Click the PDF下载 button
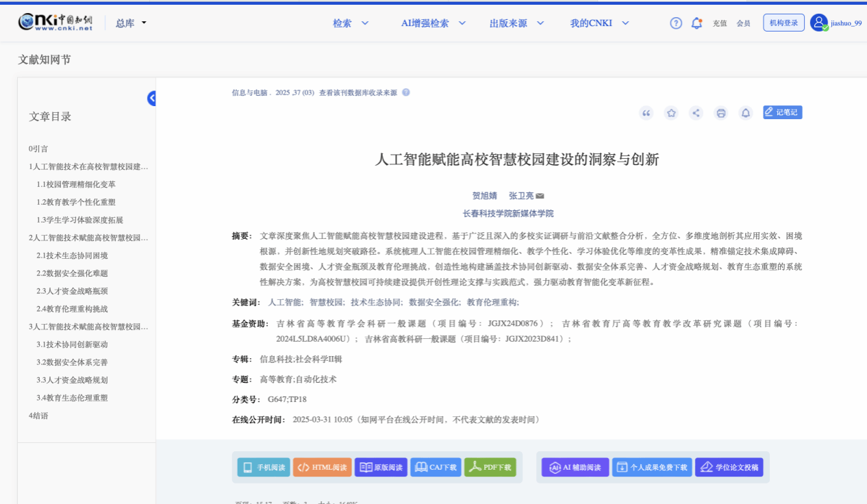Image resolution: width=867 pixels, height=504 pixels. point(490,467)
